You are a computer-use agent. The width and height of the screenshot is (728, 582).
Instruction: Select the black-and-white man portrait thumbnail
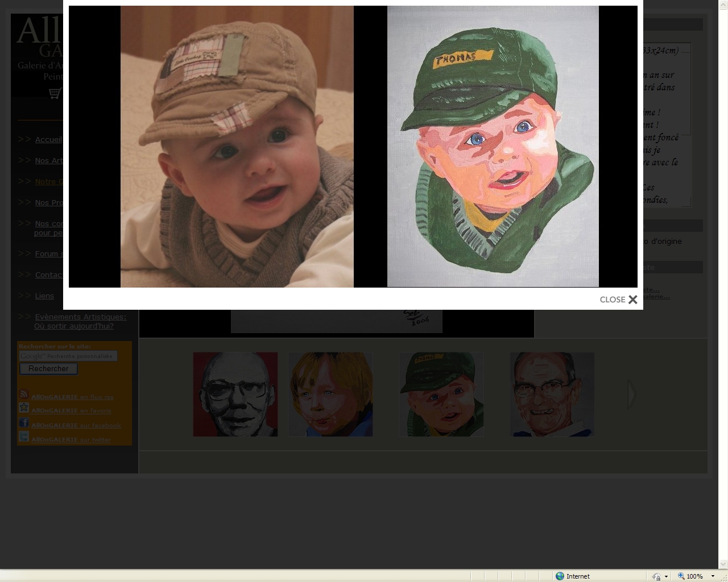click(235, 394)
